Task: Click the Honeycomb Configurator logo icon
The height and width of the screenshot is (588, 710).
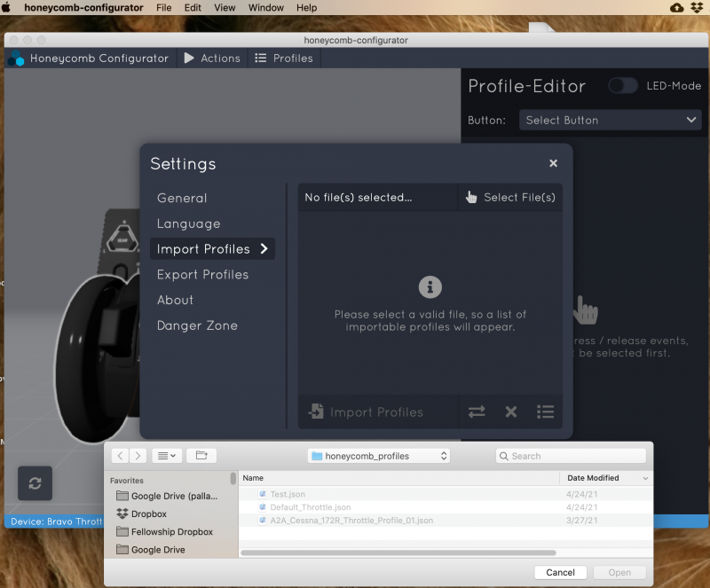Action: click(16, 59)
